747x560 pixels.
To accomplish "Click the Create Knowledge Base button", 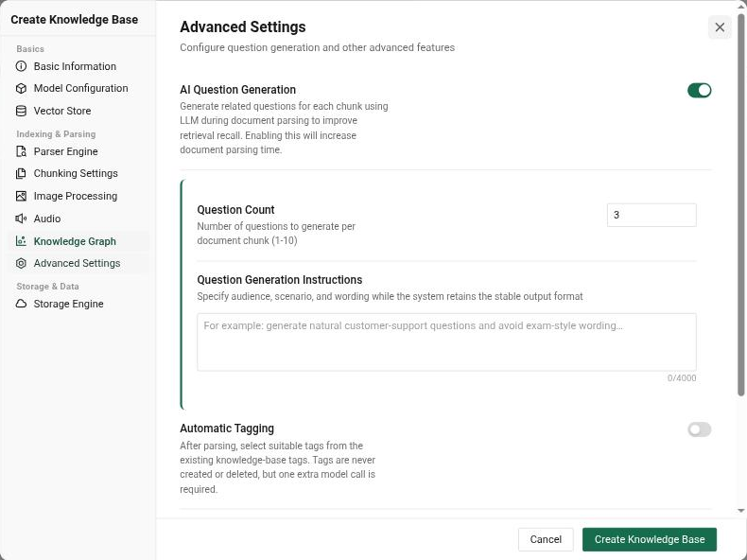I will coord(650,539).
